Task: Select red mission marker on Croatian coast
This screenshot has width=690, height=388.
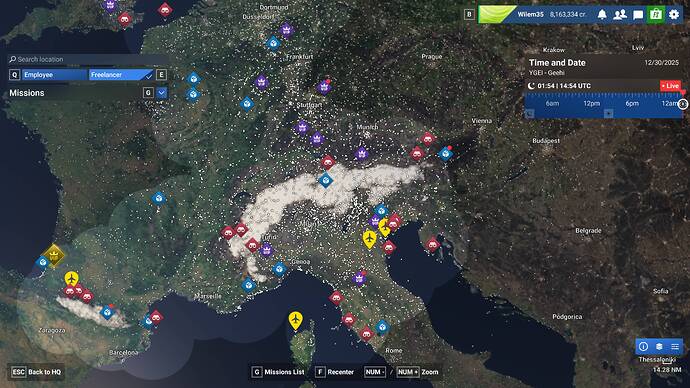Action: click(433, 244)
